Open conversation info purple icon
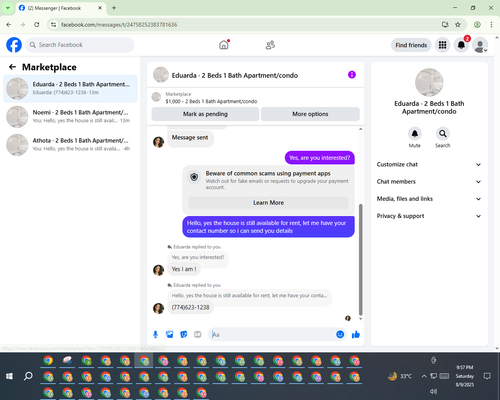500x400 pixels. (x=352, y=75)
